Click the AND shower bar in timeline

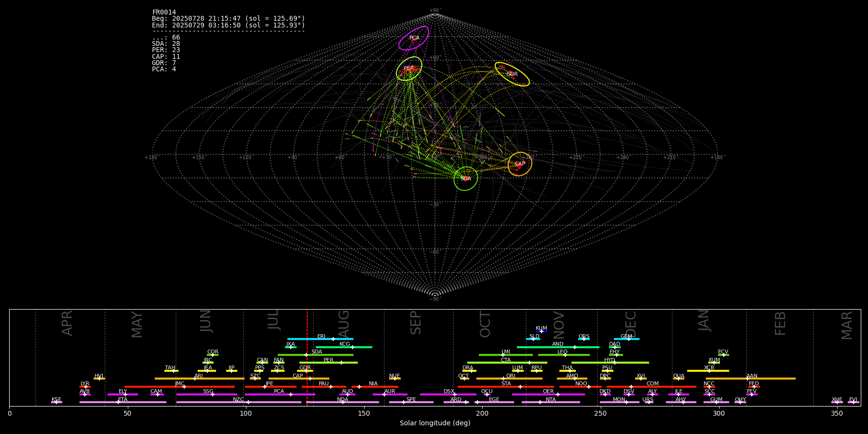click(x=558, y=347)
